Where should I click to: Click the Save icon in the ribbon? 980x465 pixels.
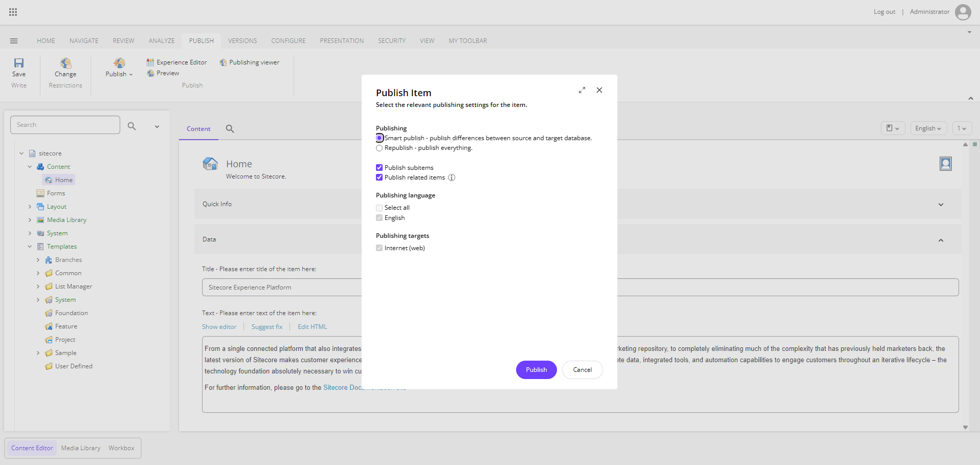pyautogui.click(x=19, y=63)
